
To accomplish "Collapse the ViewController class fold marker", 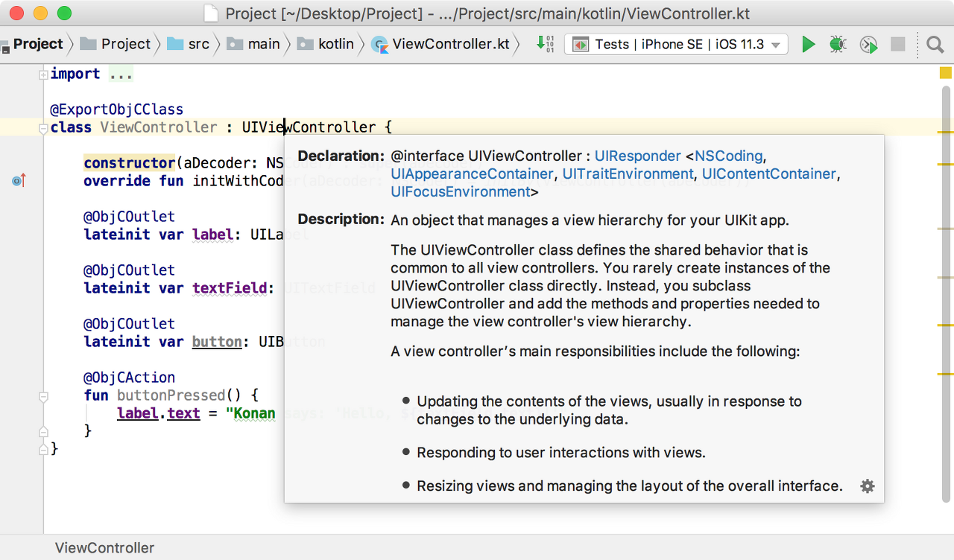I will pyautogui.click(x=43, y=128).
